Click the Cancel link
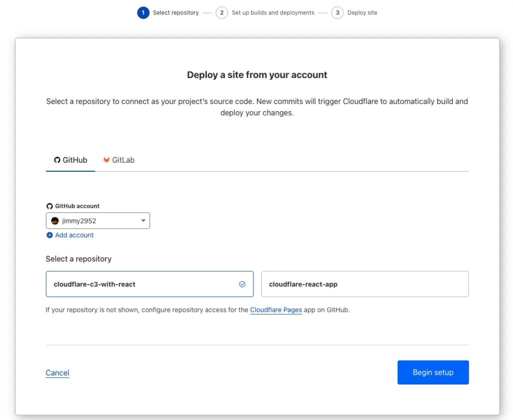Screen dimensions: 513x420 point(57,372)
